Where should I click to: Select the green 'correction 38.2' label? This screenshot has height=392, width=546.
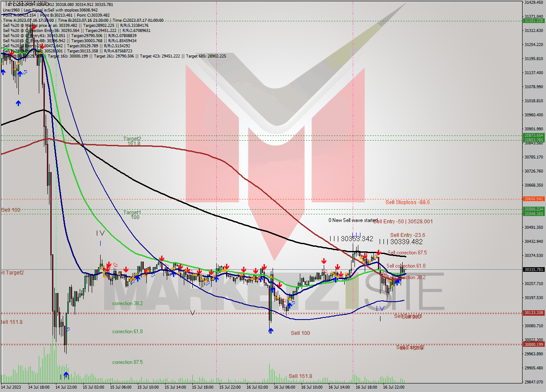pyautogui.click(x=128, y=303)
